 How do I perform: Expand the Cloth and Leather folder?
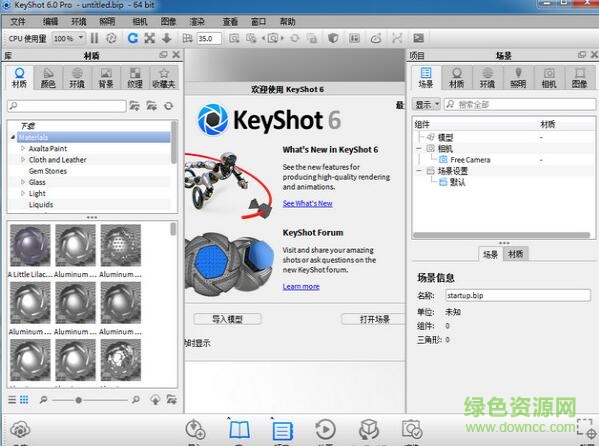[23, 159]
